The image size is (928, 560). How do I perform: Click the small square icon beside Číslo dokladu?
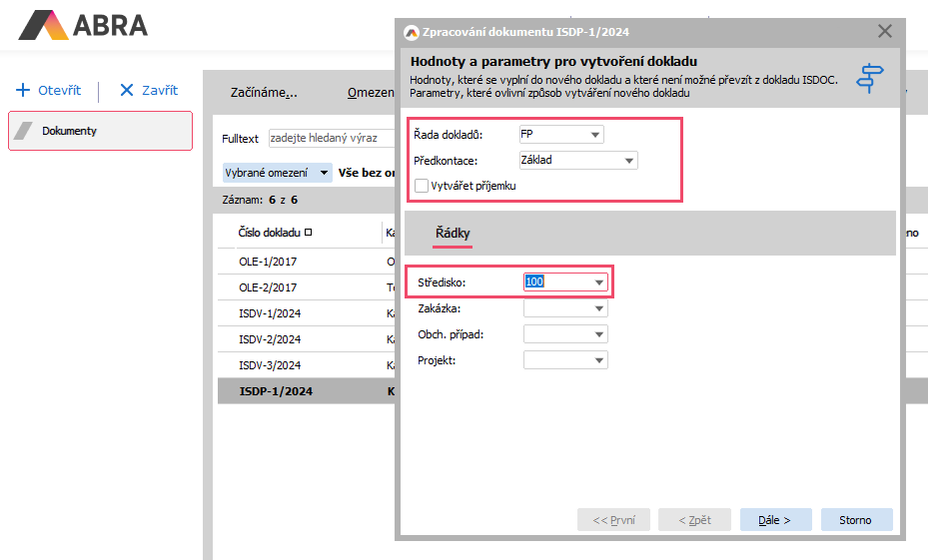click(308, 233)
